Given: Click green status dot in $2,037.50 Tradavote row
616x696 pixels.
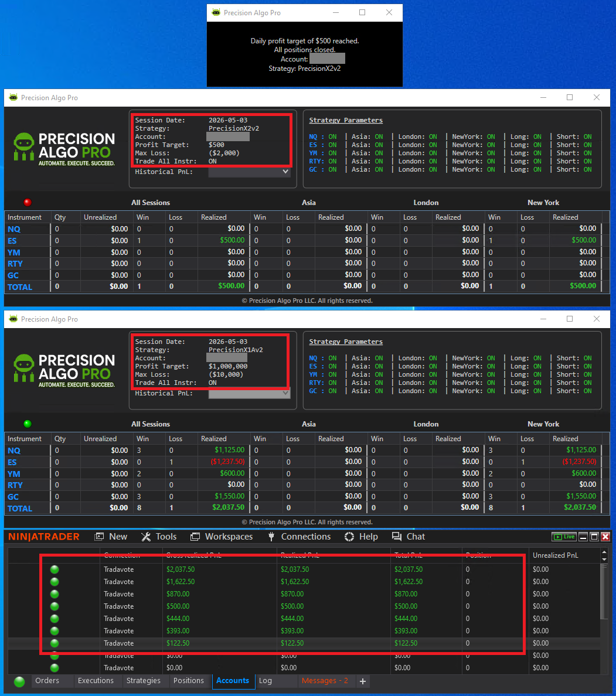Looking at the screenshot, I should 55,569.
